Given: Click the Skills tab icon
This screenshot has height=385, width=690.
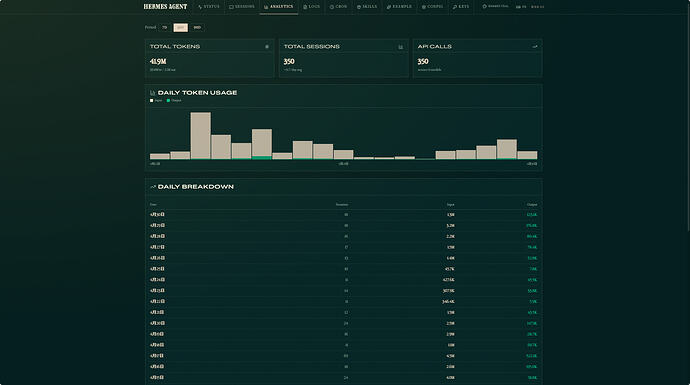Looking at the screenshot, I should (359, 7).
